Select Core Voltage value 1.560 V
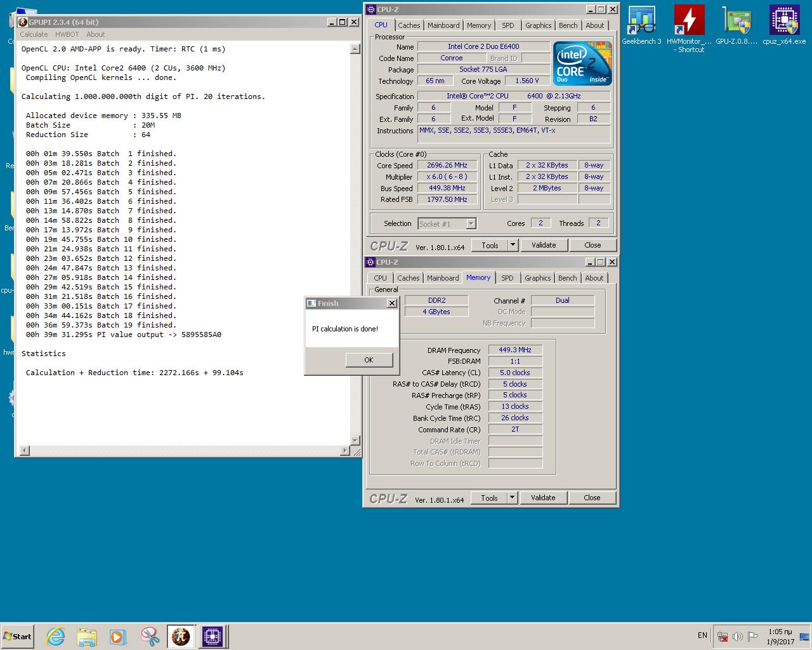812x650 pixels. coord(527,81)
